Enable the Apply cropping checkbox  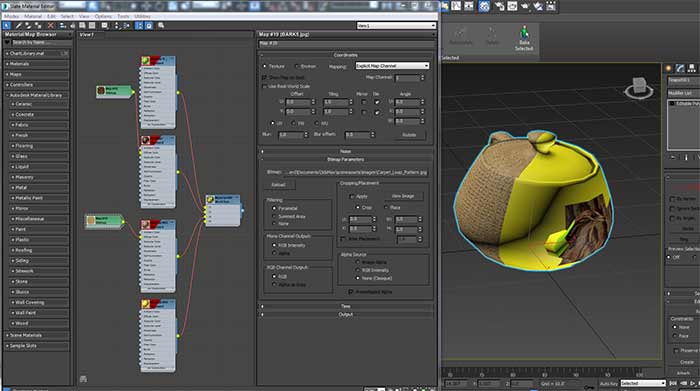coord(351,196)
